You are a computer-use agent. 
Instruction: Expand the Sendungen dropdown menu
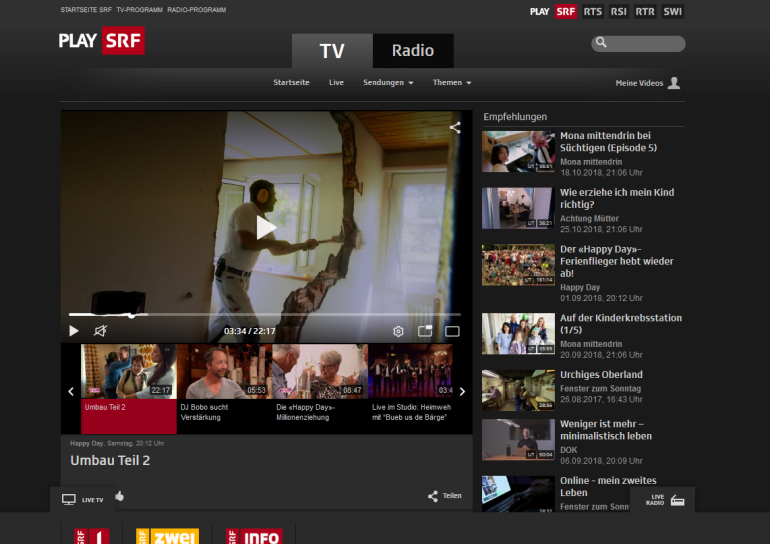click(388, 82)
